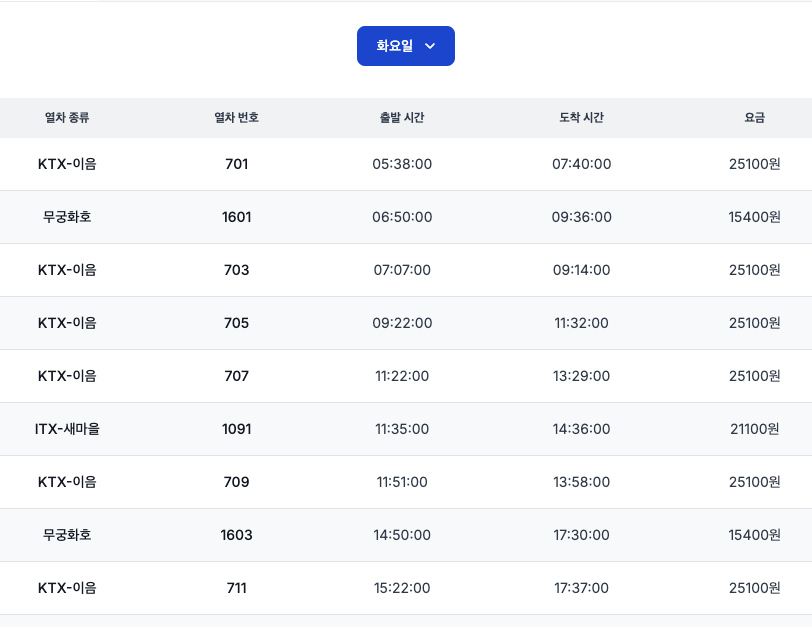Click the 열차 번호 column header
The width and height of the screenshot is (812, 627).
pyautogui.click(x=237, y=118)
